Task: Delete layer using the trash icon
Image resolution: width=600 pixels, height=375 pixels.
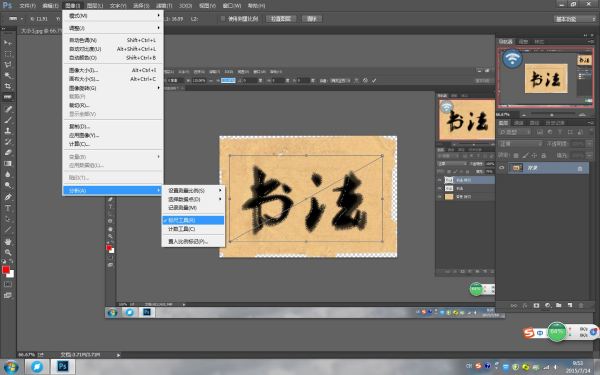Action: point(581,305)
